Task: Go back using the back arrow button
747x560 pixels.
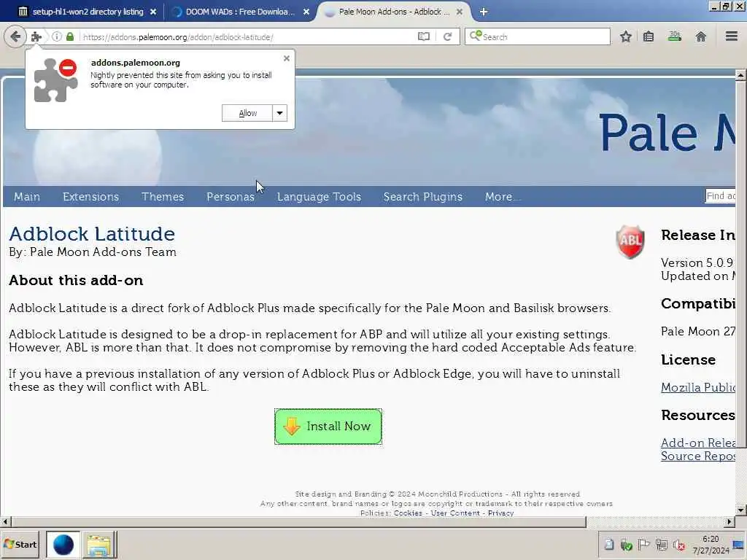Action: tap(15, 36)
